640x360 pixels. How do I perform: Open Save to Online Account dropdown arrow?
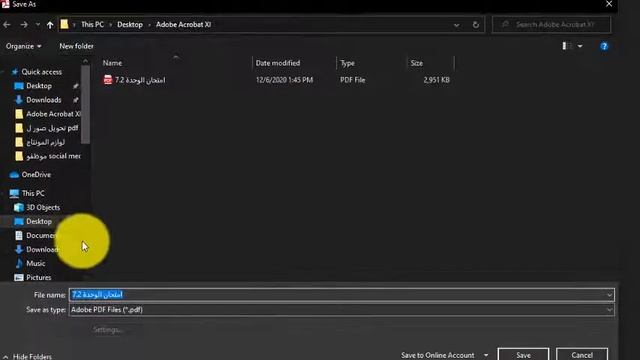pyautogui.click(x=486, y=355)
